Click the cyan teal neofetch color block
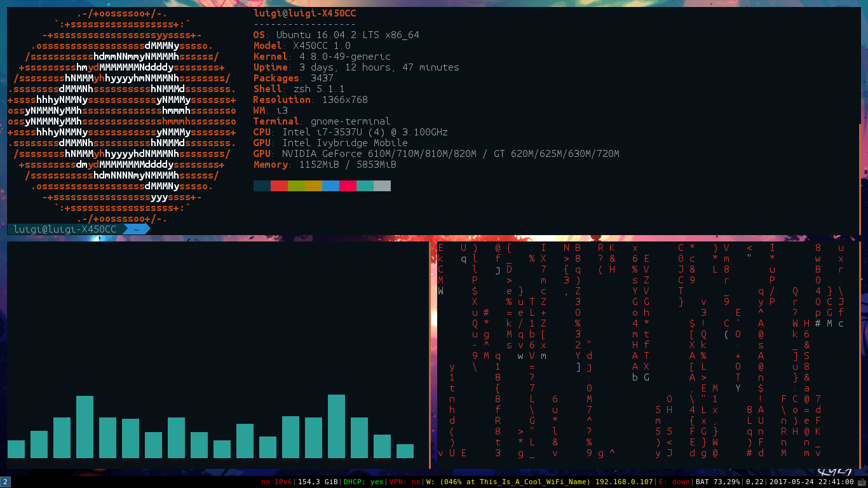The image size is (868, 488). click(365, 186)
